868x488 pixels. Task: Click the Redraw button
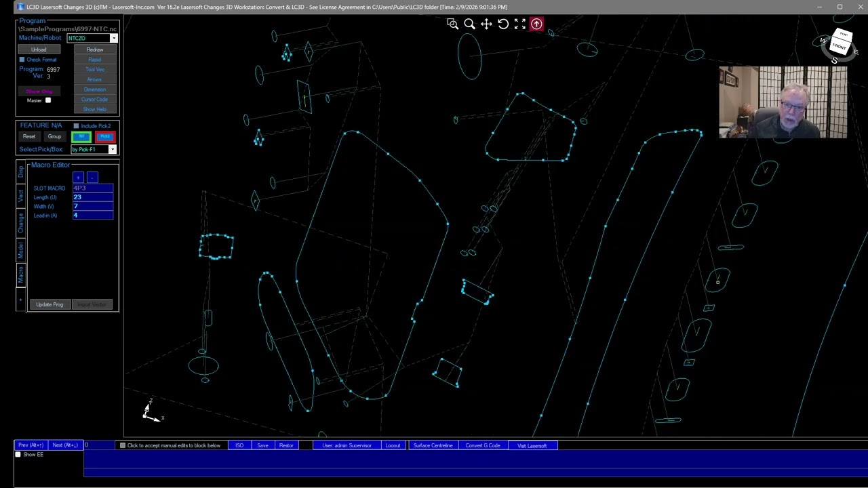point(95,49)
